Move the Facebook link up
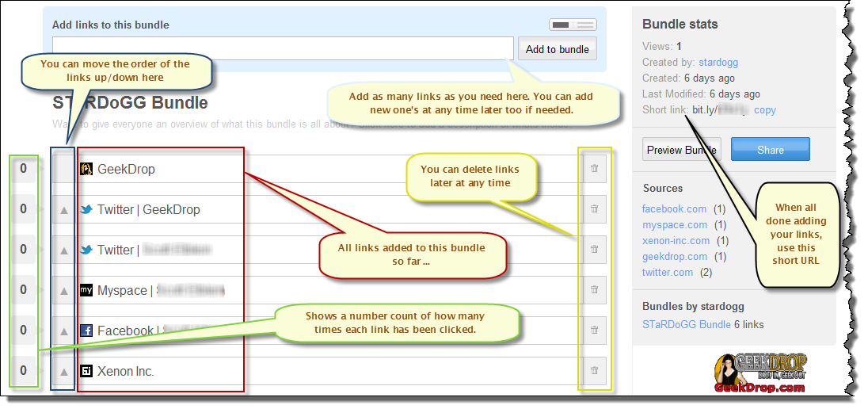The height and width of the screenshot is (409, 868). [x=63, y=331]
